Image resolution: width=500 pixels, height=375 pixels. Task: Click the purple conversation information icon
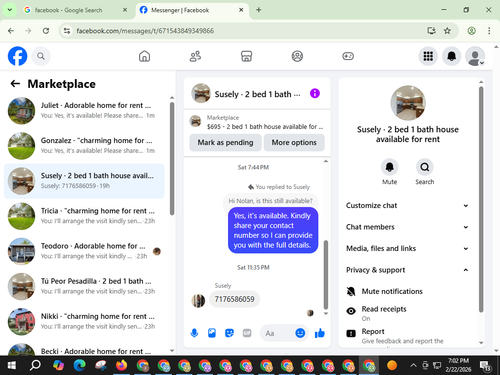click(315, 93)
